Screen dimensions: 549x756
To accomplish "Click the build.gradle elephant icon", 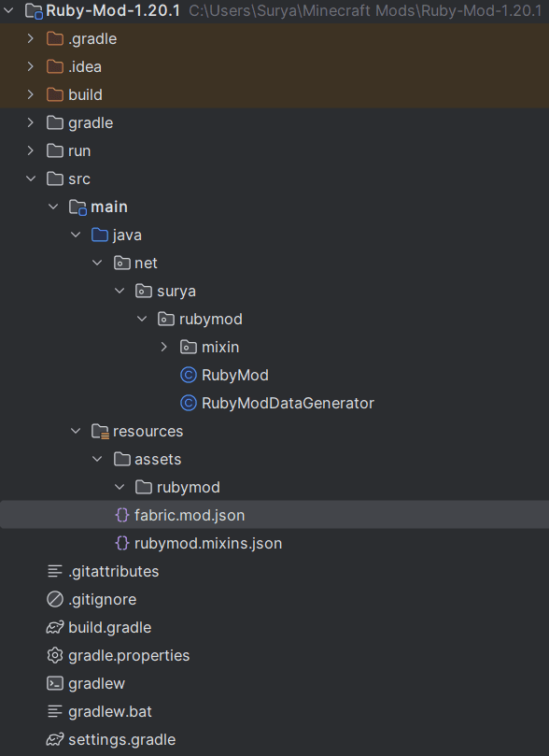I will point(55,627).
